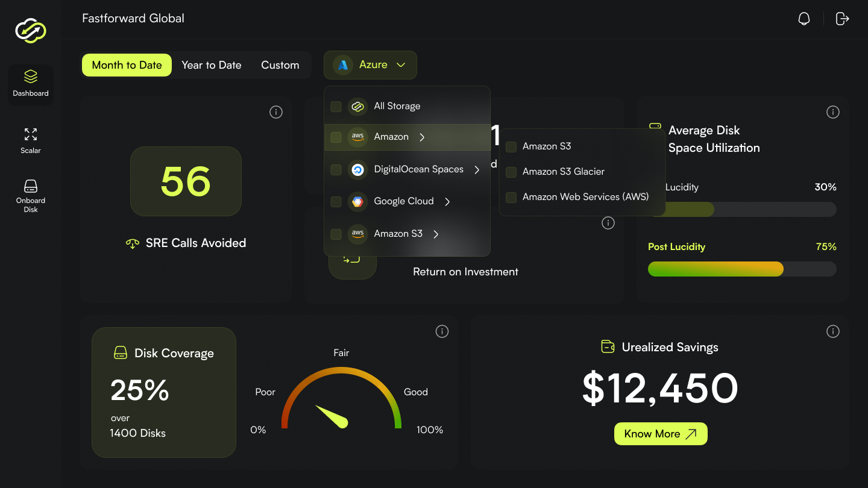Open Scalar in the sidebar

31,140
